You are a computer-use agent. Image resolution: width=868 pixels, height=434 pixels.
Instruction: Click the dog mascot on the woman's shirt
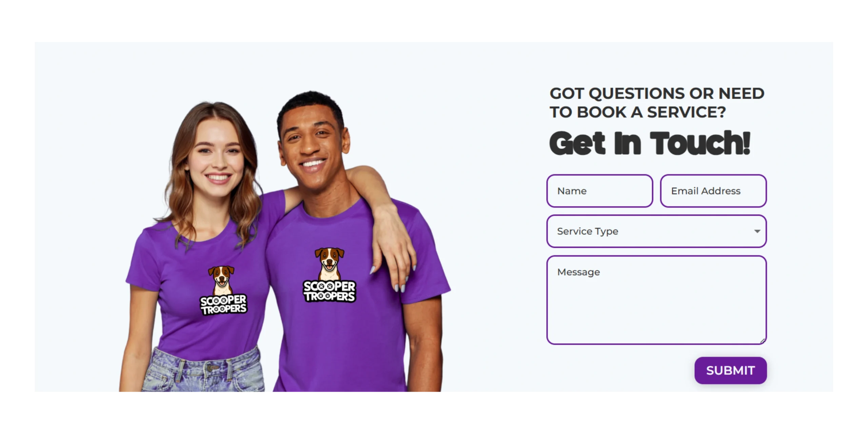click(x=221, y=280)
